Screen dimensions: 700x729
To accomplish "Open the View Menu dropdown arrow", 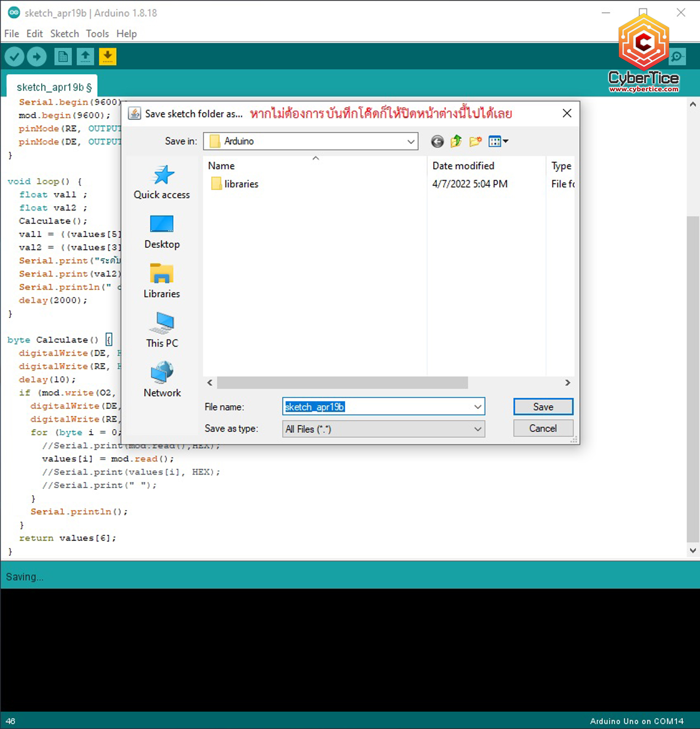I will tap(505, 141).
